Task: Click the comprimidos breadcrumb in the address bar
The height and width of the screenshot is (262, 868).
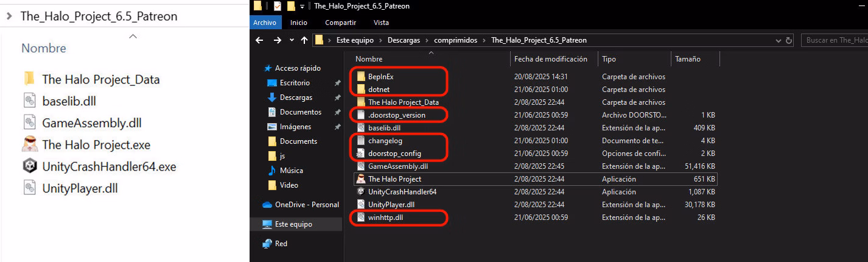Action: 455,40
